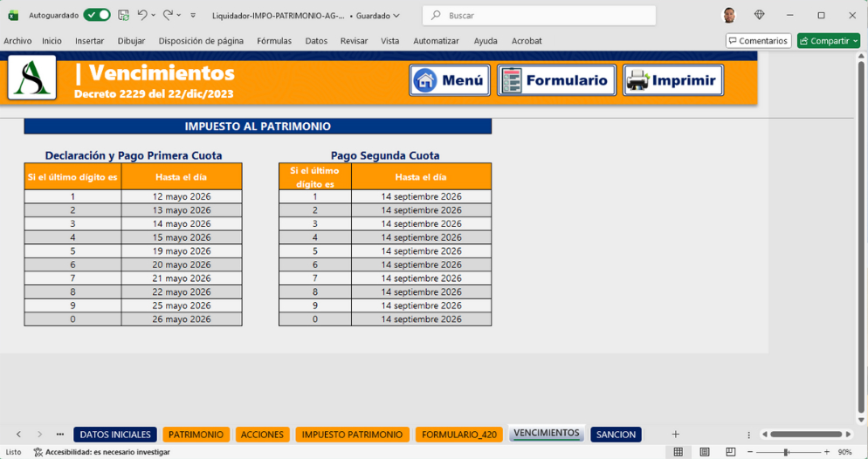Click the accessibility checker status icon
The height and width of the screenshot is (459, 868).
pos(38,452)
